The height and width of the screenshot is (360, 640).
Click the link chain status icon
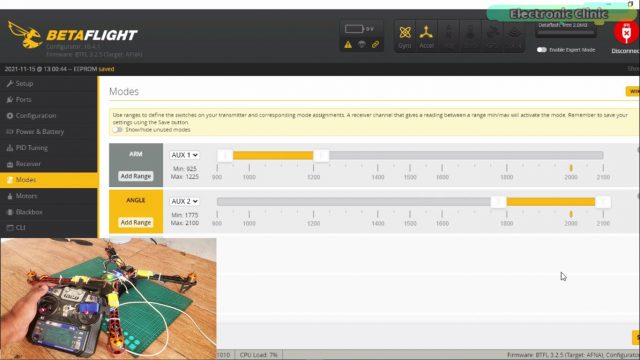click(x=375, y=44)
